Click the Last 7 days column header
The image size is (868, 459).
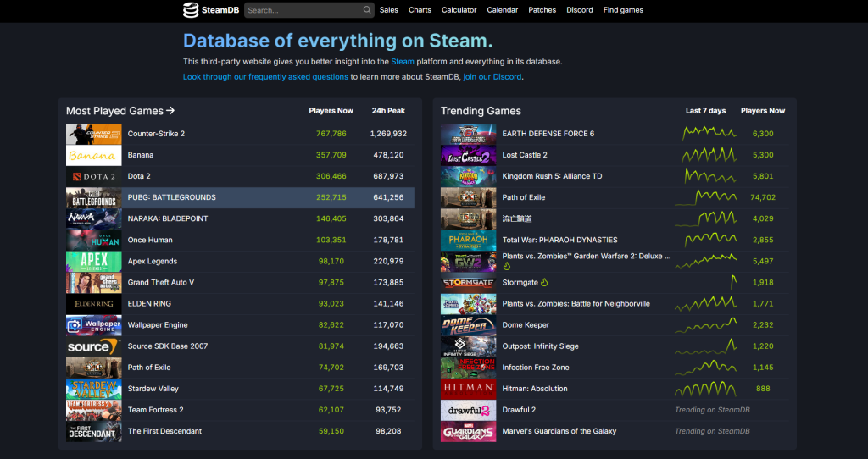tap(706, 111)
